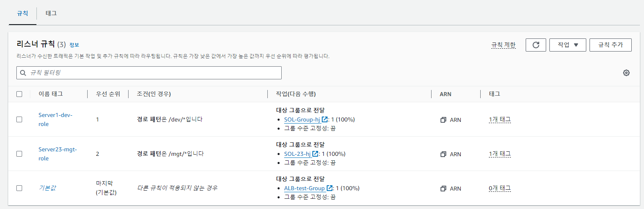Open the 규칙 제한 link
The height and width of the screenshot is (209, 644).
click(x=504, y=45)
